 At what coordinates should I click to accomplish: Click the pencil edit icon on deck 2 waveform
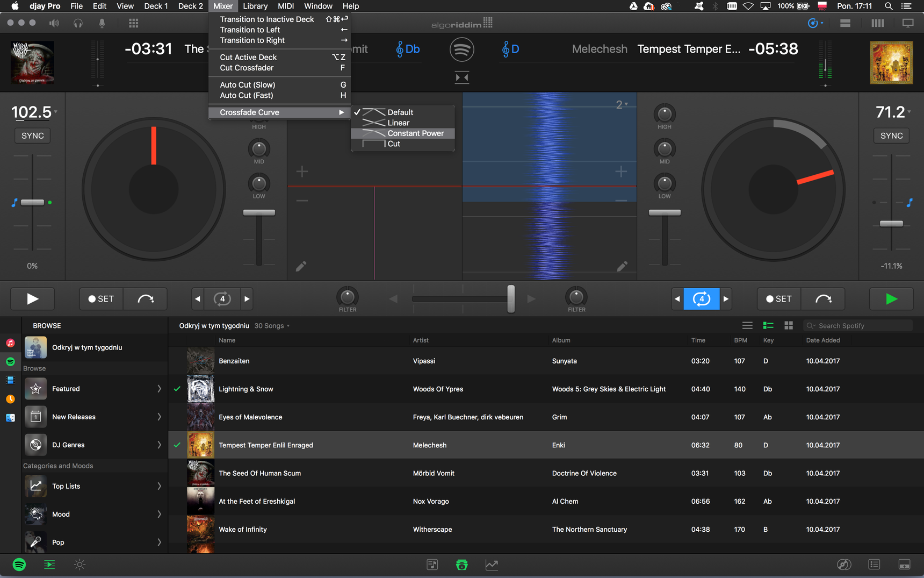622,266
